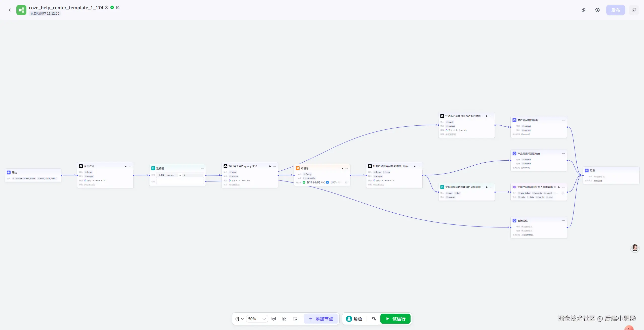Click the 发布 publish button

(x=615, y=10)
